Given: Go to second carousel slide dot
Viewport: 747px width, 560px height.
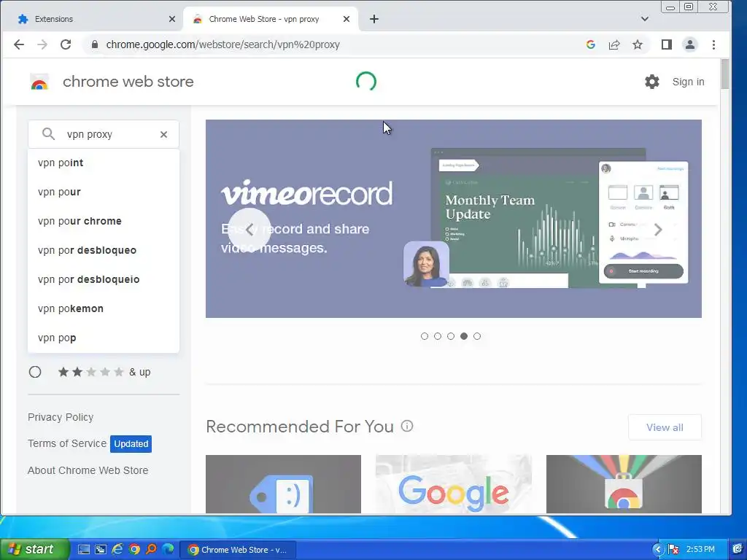Looking at the screenshot, I should pyautogui.click(x=438, y=336).
